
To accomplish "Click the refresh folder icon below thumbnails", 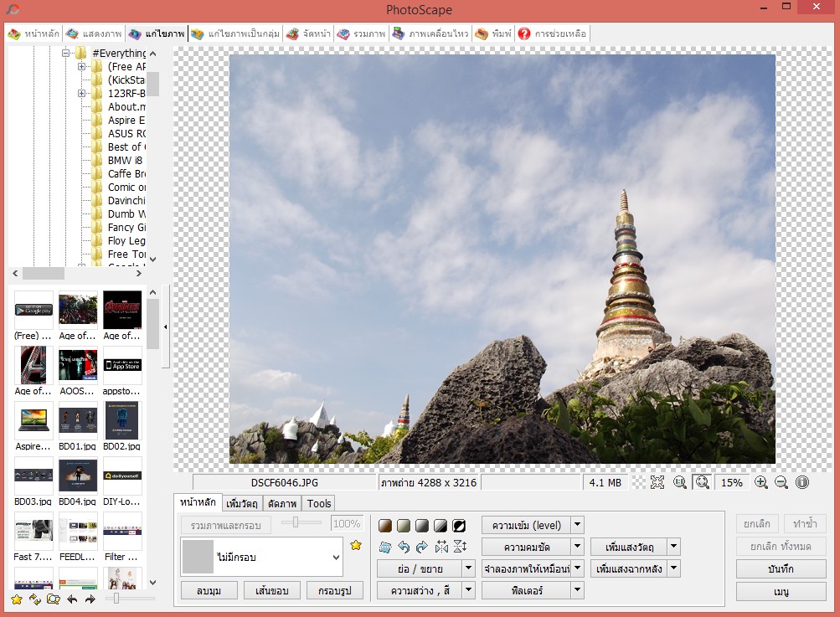I will (35, 599).
